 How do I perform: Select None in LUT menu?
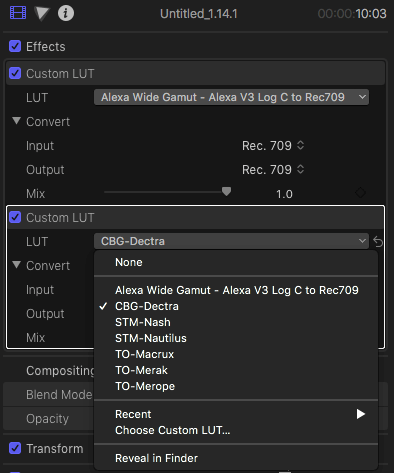(x=236, y=262)
